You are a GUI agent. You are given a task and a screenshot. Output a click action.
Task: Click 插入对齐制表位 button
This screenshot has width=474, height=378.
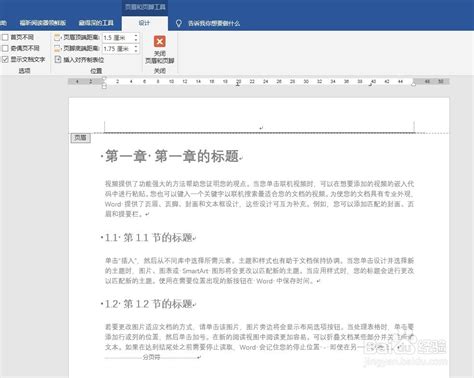click(79, 60)
